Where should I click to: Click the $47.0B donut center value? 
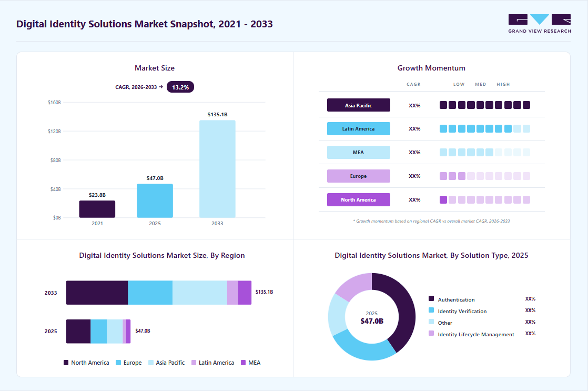[x=372, y=321]
